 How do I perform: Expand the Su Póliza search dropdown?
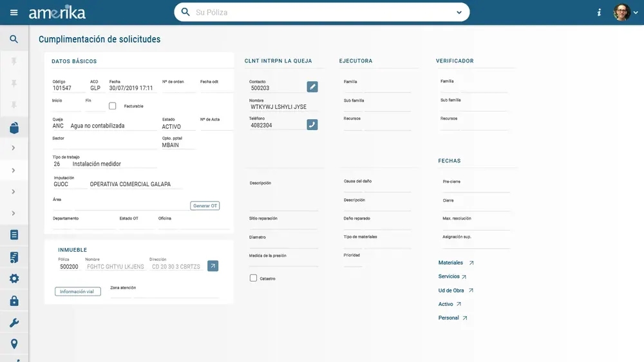click(x=459, y=12)
